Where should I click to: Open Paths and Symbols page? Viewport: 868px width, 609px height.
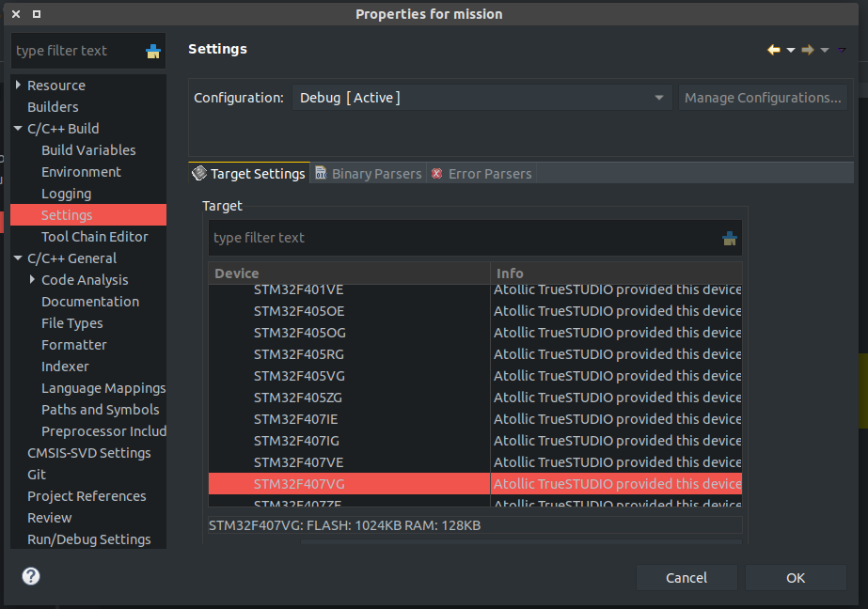pos(101,410)
